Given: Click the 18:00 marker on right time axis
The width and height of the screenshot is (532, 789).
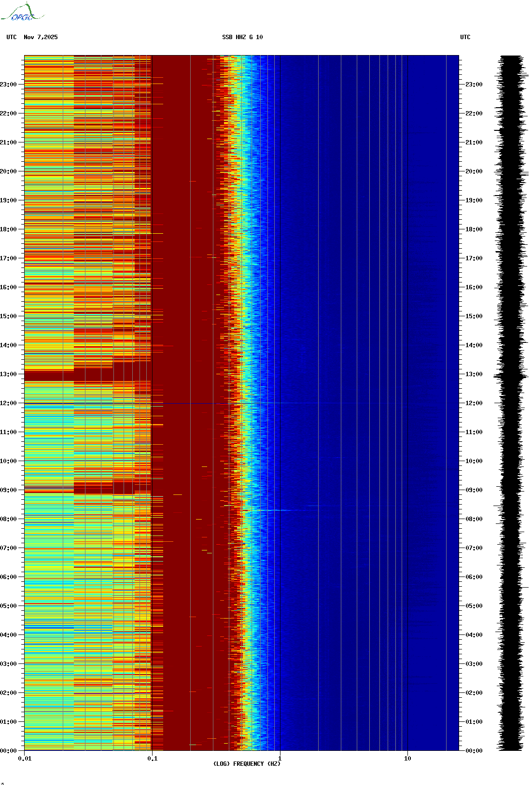Looking at the screenshot, I should pyautogui.click(x=474, y=229).
